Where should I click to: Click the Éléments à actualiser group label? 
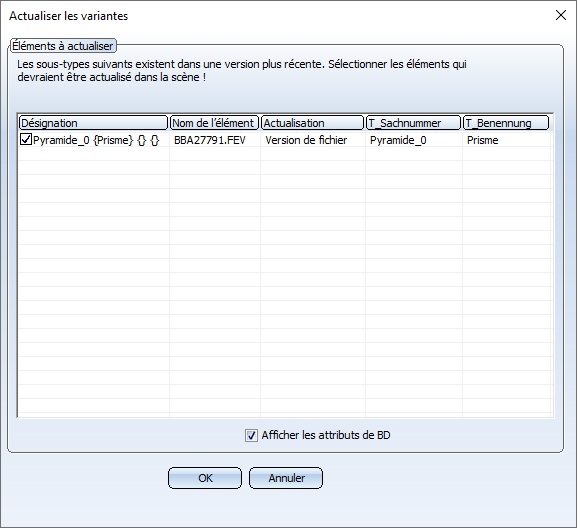63,46
